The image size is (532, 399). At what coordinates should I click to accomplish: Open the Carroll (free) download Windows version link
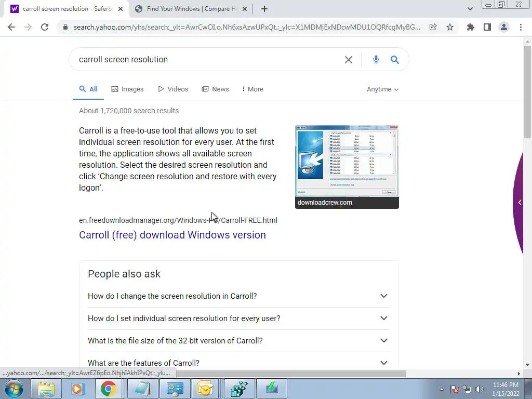pyautogui.click(x=172, y=235)
